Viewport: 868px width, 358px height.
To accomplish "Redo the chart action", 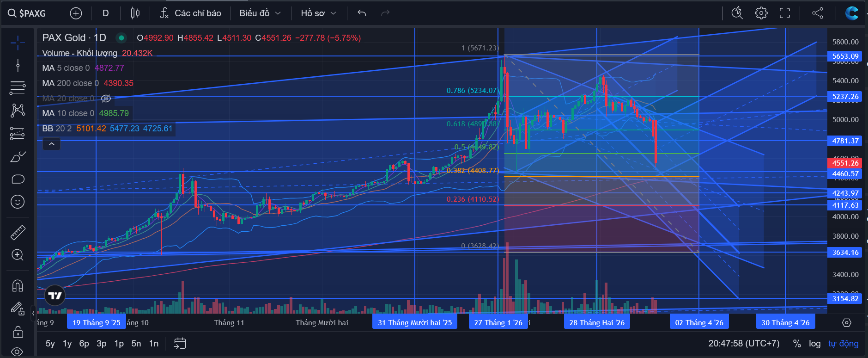I will coord(385,13).
